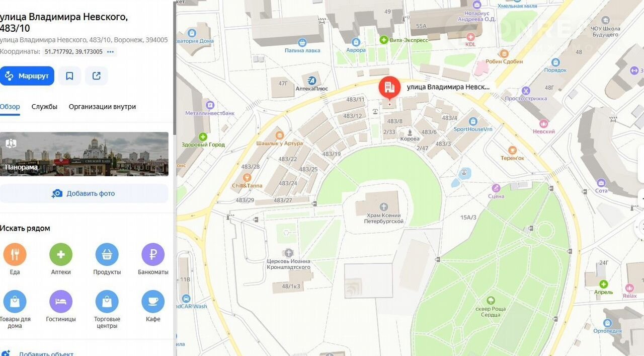Click the Храм Ксении Петербургской map marker
644x356 pixels.
tap(384, 206)
